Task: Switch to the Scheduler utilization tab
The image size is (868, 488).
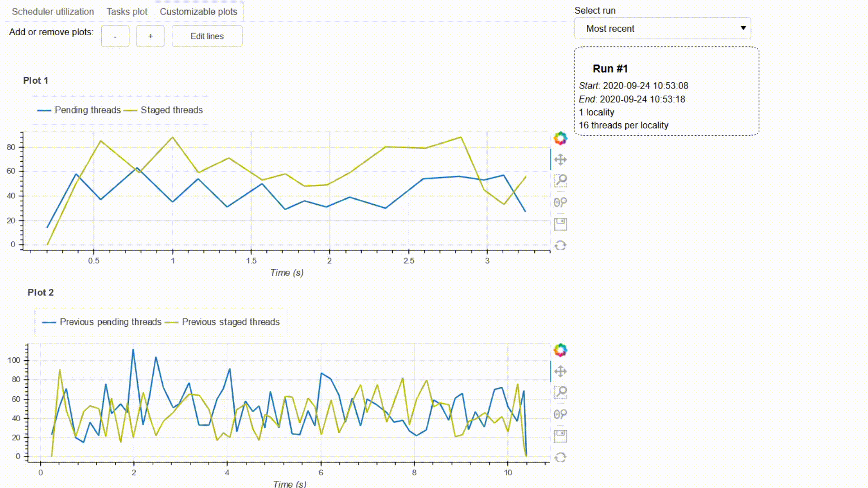Action: tap(52, 11)
